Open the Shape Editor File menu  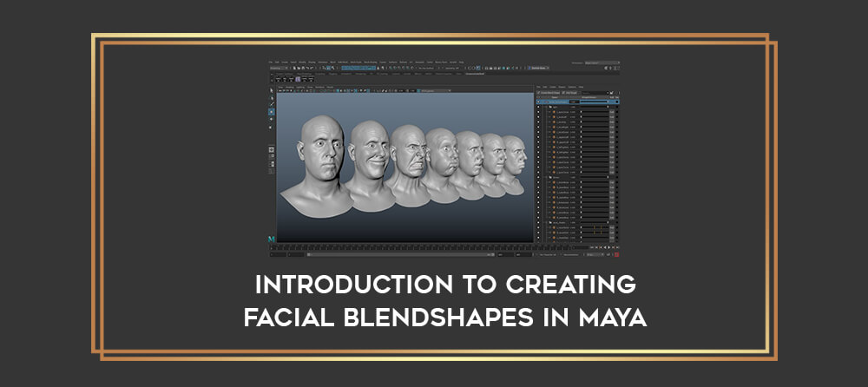[x=538, y=87]
